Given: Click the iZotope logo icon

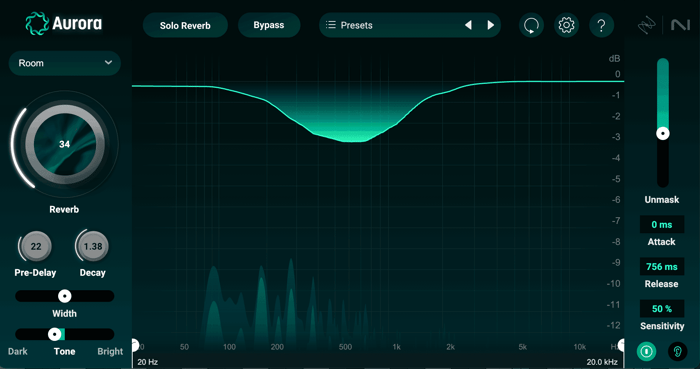Looking at the screenshot, I should tap(646, 25).
